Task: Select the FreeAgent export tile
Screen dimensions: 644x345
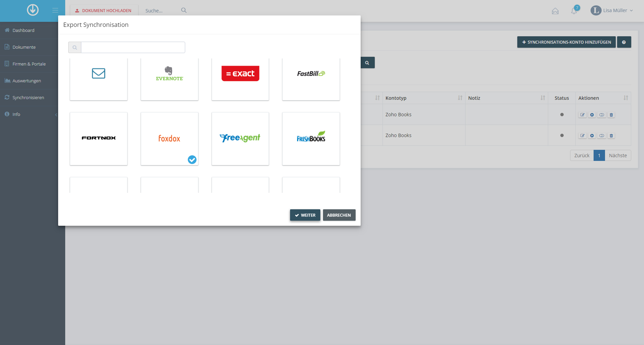Action: click(x=240, y=138)
